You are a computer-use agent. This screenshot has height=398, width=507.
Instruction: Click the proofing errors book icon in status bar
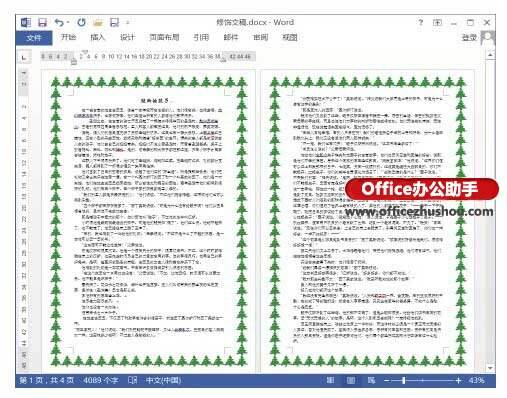click(x=132, y=380)
